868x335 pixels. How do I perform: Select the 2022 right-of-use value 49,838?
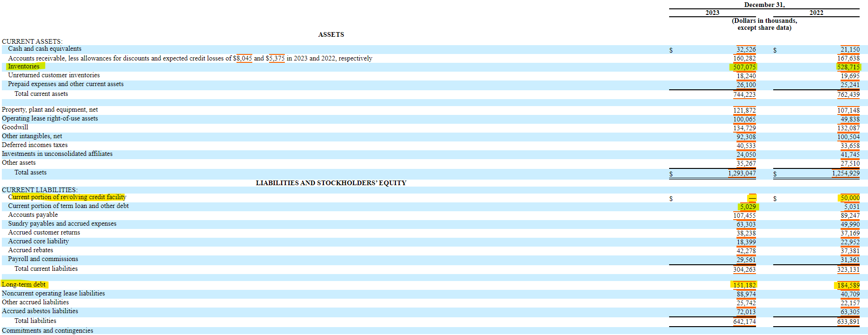coord(850,119)
